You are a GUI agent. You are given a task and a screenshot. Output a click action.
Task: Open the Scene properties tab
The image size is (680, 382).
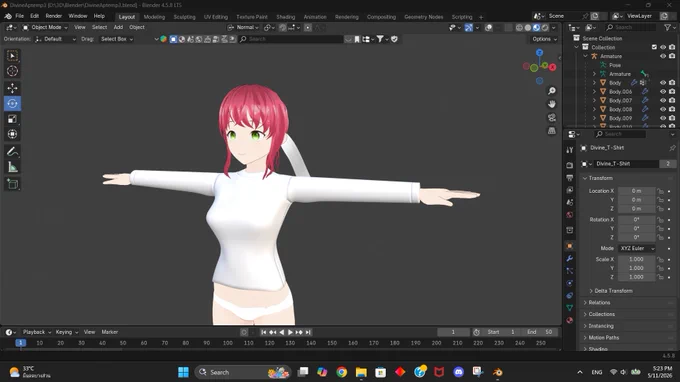(x=570, y=202)
